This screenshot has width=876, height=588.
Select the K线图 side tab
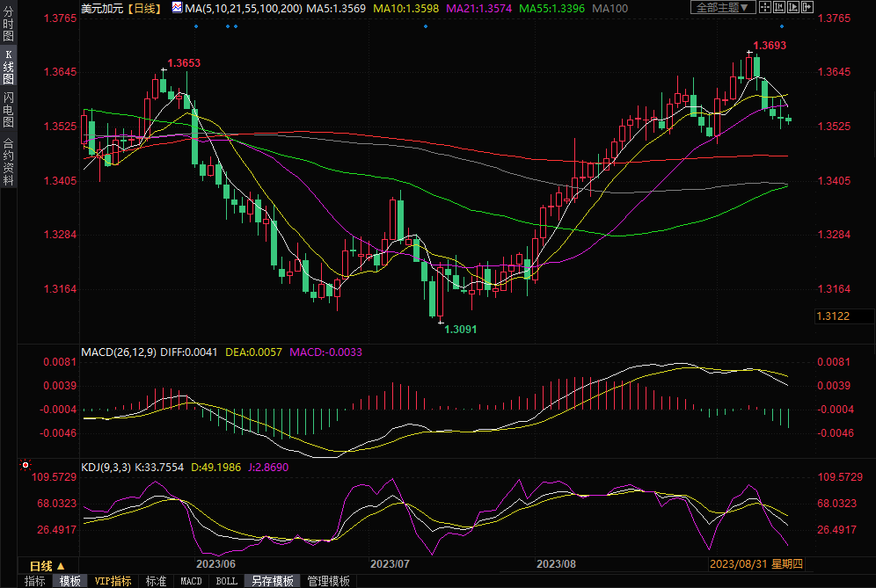[x=8, y=67]
